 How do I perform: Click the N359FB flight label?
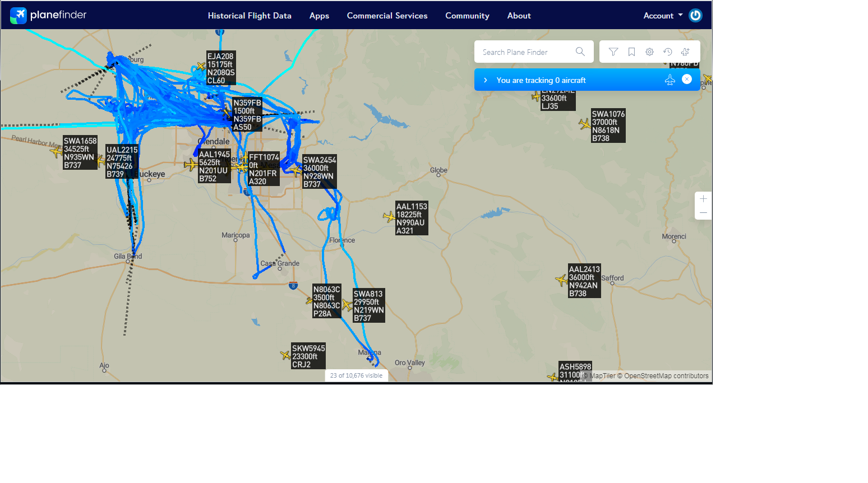[x=247, y=115]
